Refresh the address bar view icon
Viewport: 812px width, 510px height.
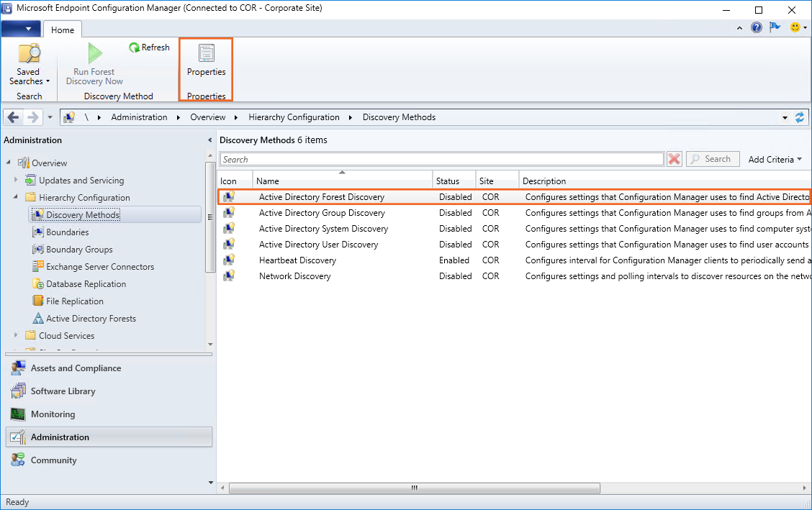799,117
